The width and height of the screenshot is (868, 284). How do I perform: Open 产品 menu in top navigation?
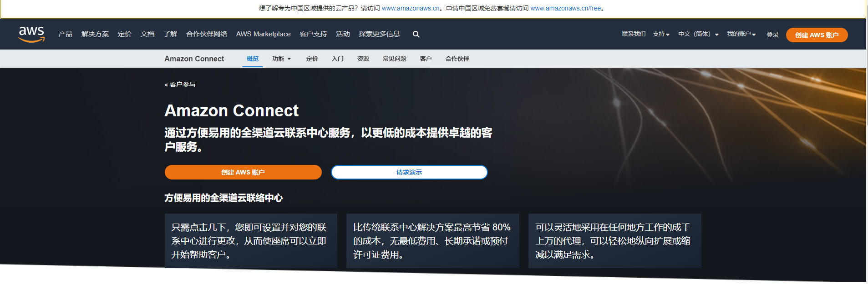click(x=66, y=34)
